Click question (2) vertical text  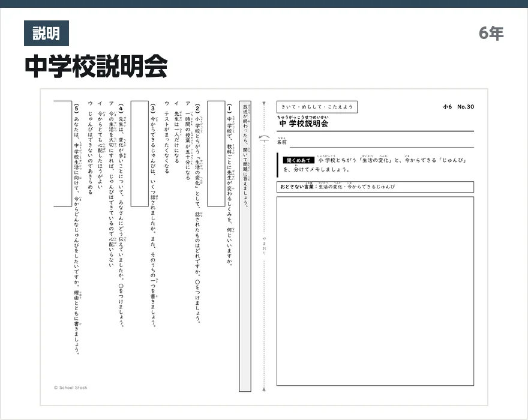point(197,213)
